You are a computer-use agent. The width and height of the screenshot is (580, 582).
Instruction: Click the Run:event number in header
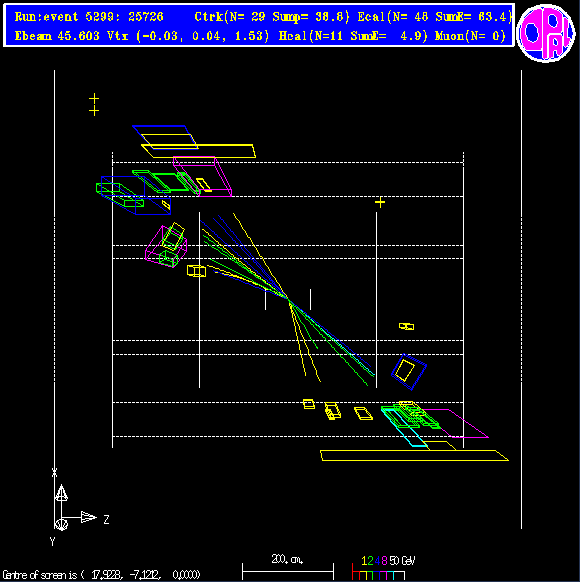89,17
